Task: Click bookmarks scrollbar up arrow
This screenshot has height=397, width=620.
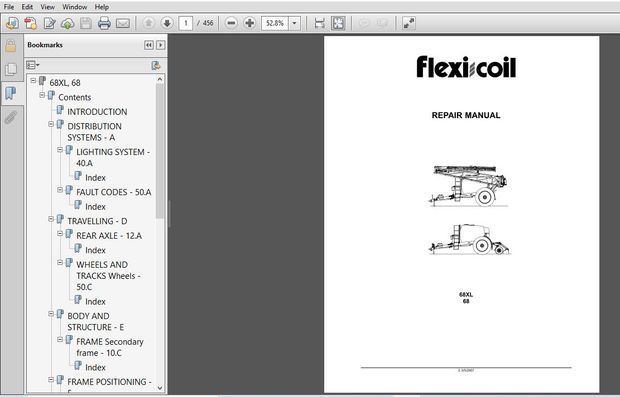Action: tap(160, 79)
